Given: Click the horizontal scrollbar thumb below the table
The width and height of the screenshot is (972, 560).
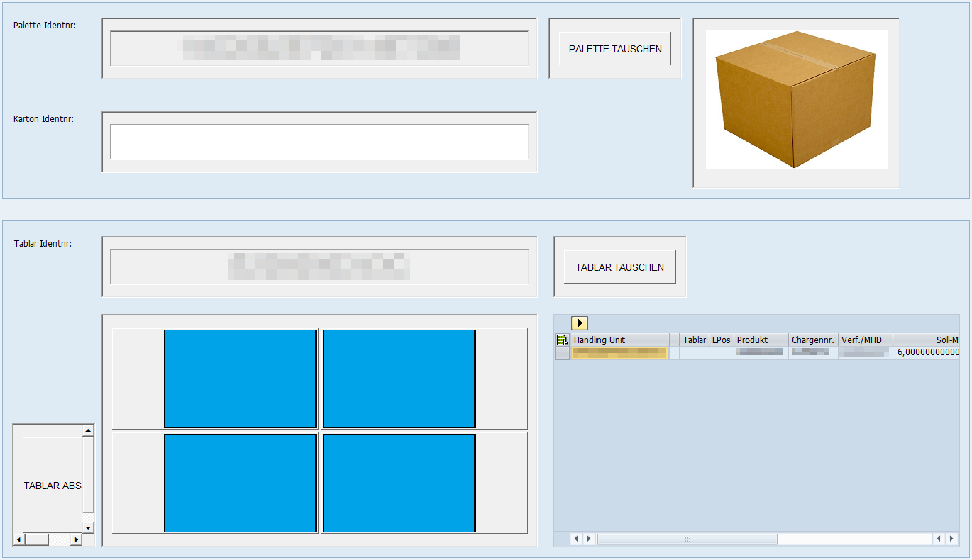Looking at the screenshot, I should coord(686,539).
